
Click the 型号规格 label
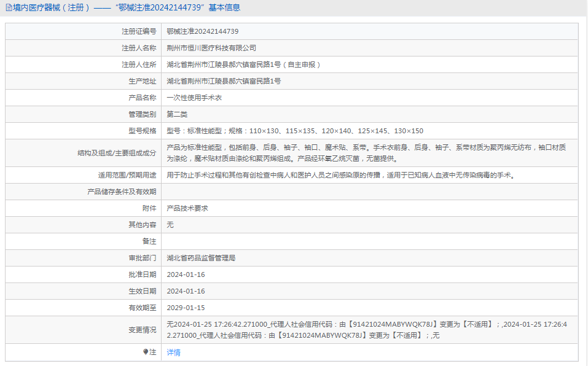(142, 131)
